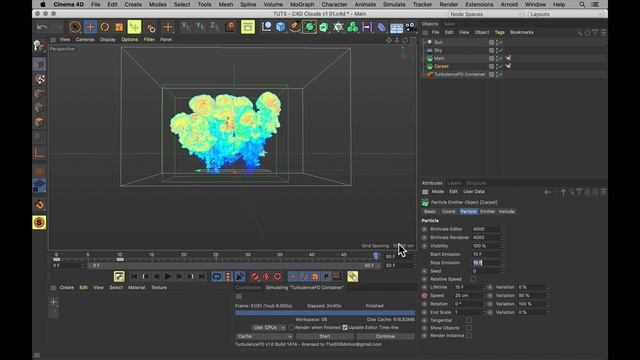This screenshot has width=640, height=360.
Task: Toggle visibility dots for Sun object
Action: [497, 42]
